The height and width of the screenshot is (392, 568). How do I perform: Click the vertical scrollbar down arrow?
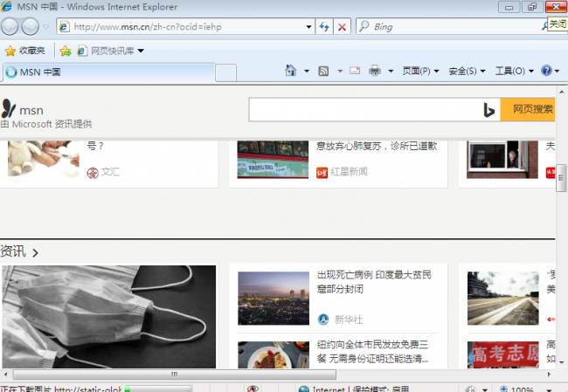coord(561,362)
